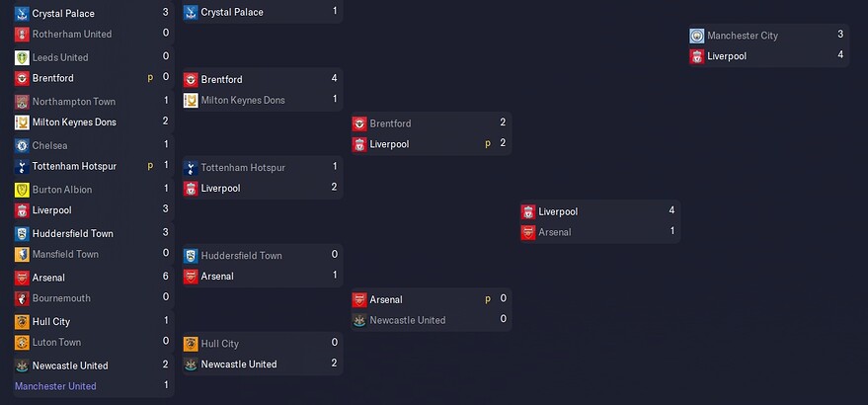Click Newcastle United's badge in the semi-final tie
The width and height of the screenshot is (868, 405).
359,320
